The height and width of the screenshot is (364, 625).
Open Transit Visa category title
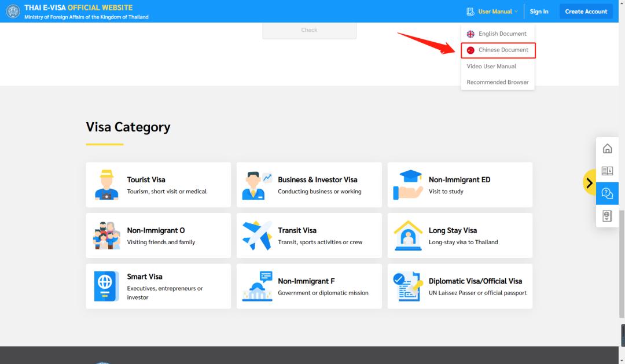tap(297, 230)
